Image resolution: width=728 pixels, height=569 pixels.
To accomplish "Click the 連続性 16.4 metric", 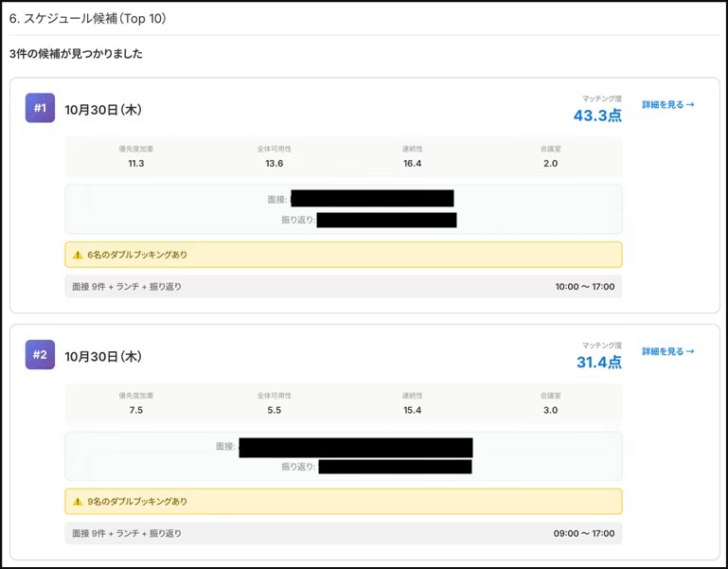I will pos(413,156).
